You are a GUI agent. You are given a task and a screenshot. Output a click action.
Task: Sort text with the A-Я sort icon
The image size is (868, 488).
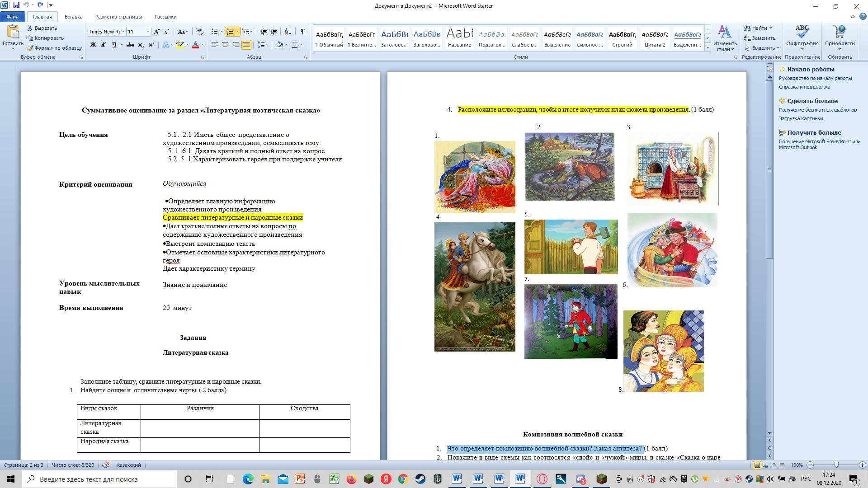[288, 32]
